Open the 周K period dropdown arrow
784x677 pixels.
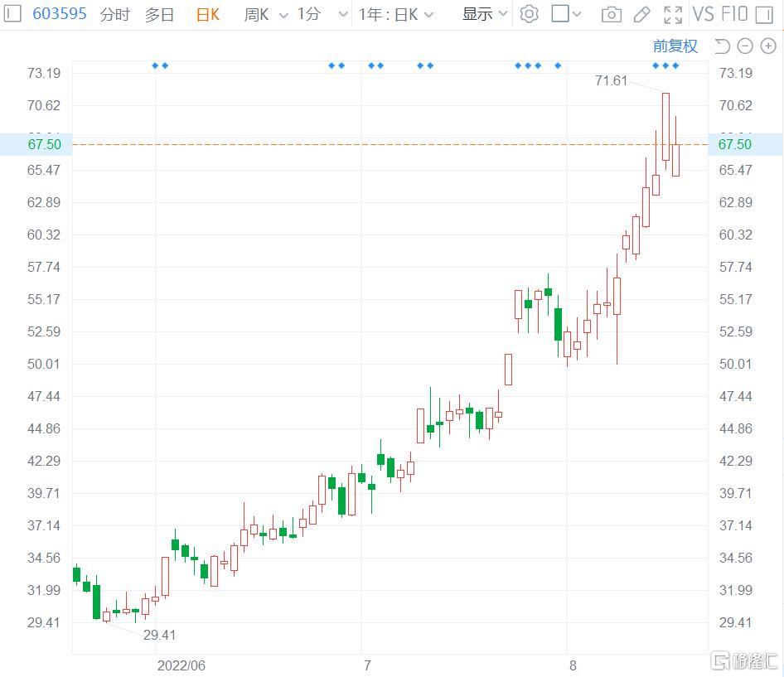pyautogui.click(x=283, y=15)
